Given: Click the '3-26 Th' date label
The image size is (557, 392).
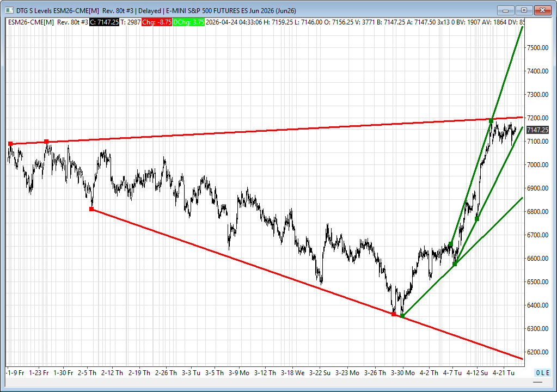Looking at the screenshot, I should tap(375, 373).
